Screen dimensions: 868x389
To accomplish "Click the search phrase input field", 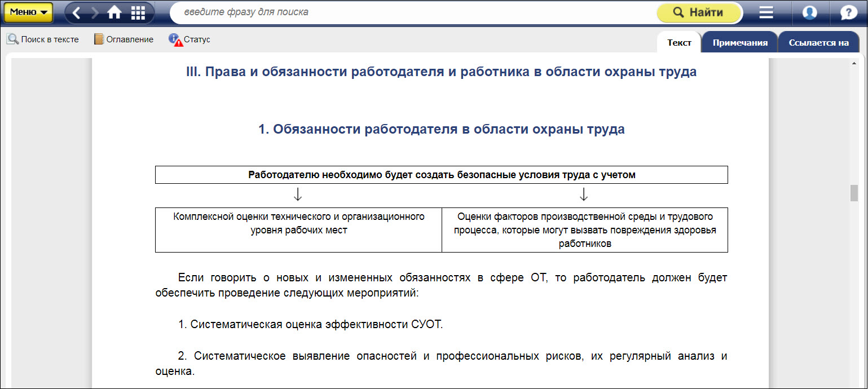I will [412, 12].
